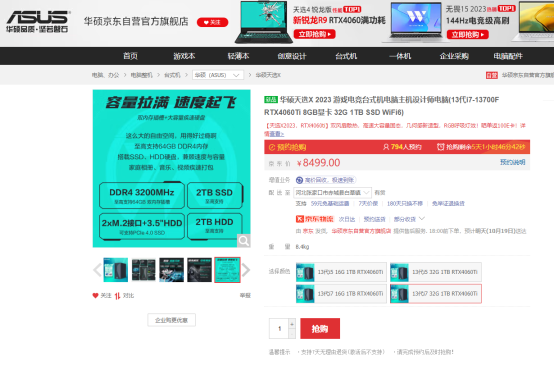Image resolution: width=554 pixels, height=365 pixels.
Task: Open the 游戏本 navigation tab
Action: coord(184,56)
